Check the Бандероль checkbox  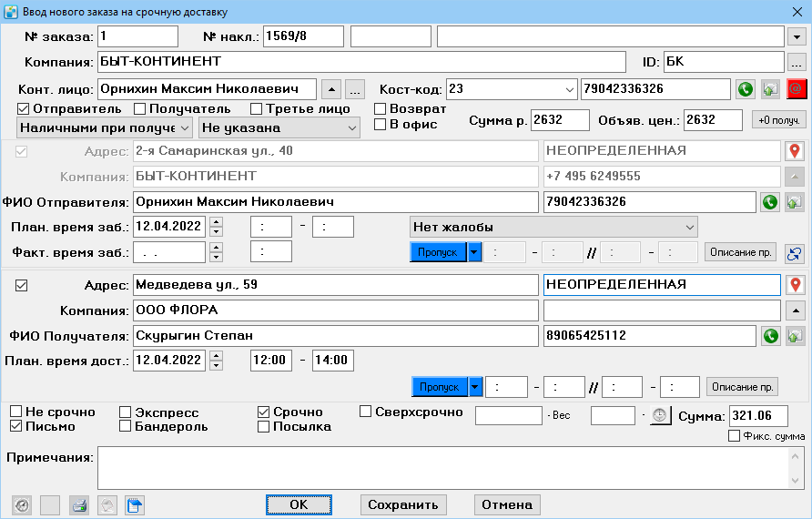(125, 426)
